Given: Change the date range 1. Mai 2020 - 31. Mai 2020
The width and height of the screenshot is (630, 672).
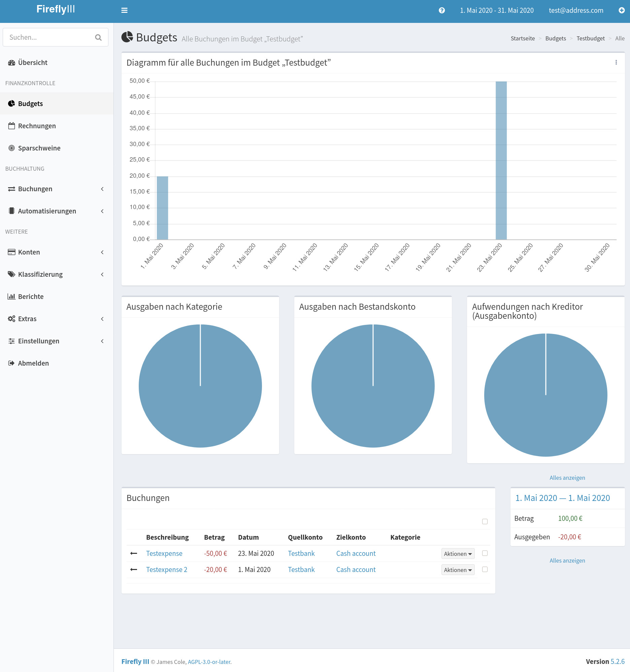Looking at the screenshot, I should pyautogui.click(x=497, y=10).
